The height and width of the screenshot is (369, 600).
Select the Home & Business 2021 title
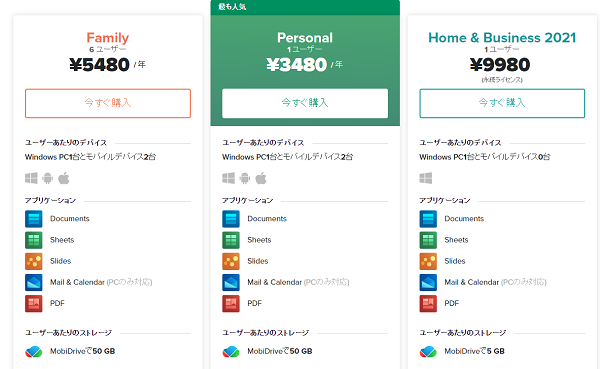[502, 38]
